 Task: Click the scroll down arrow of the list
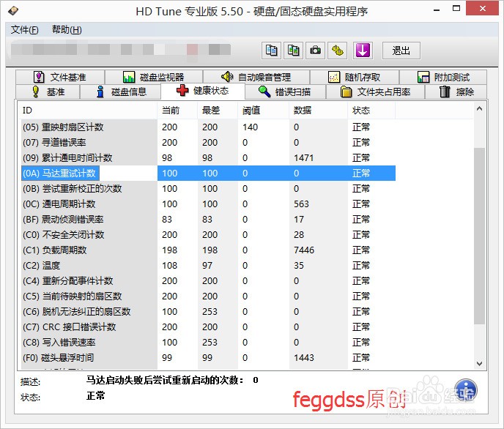coord(479,364)
